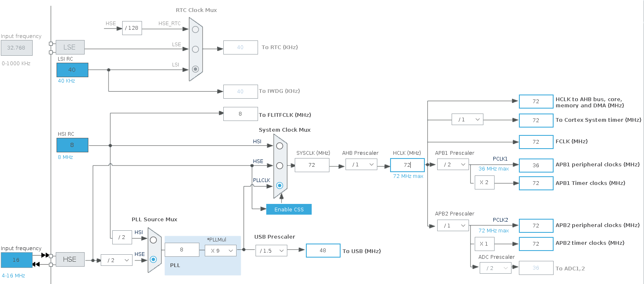The height and width of the screenshot is (284, 644).
Task: Click the System Clock Mux title
Action: [285, 130]
